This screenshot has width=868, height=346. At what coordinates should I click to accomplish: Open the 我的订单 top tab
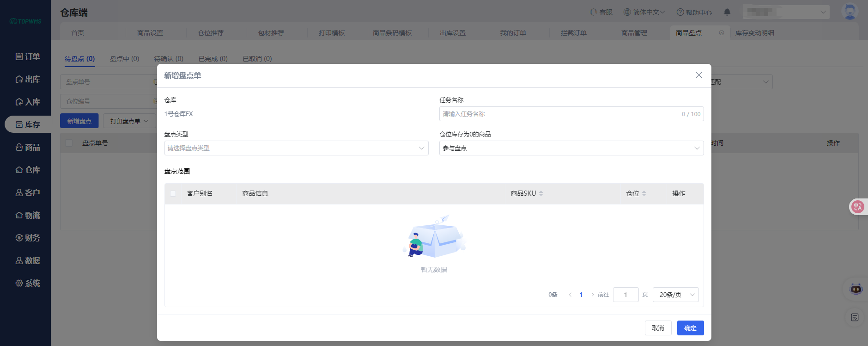click(513, 33)
